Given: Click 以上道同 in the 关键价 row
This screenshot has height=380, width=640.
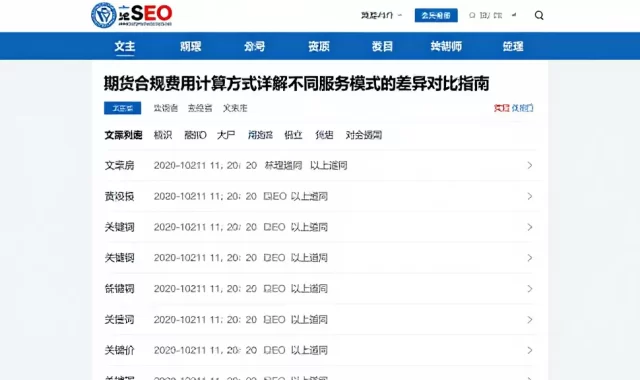Looking at the screenshot, I should (309, 350).
